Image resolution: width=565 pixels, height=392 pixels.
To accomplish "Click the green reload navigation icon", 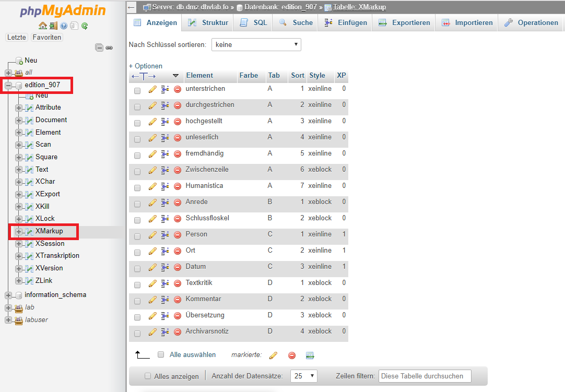I will pos(84,26).
